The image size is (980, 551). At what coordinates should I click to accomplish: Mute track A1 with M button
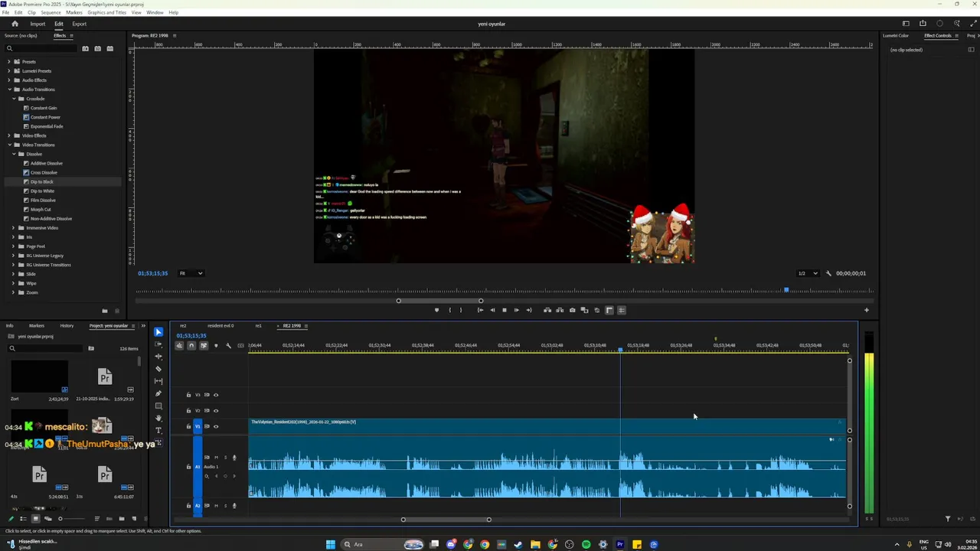pos(216,458)
